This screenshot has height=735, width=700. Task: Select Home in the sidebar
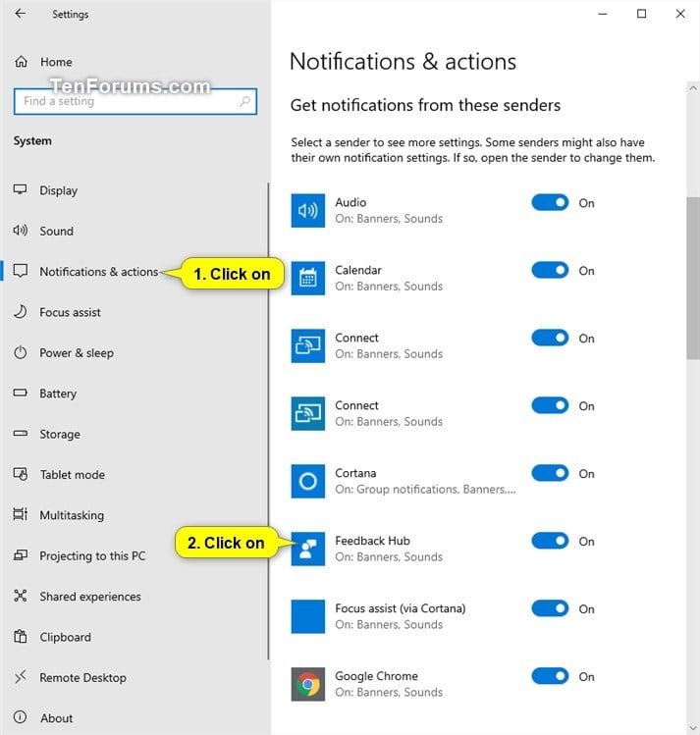56,62
